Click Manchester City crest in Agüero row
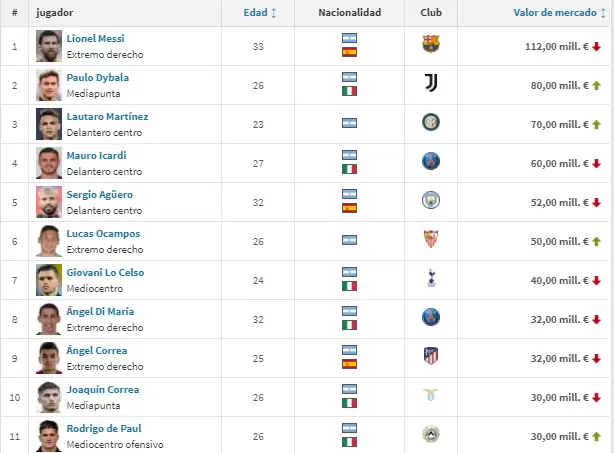Screen dimensions: 614x453 (431, 200)
